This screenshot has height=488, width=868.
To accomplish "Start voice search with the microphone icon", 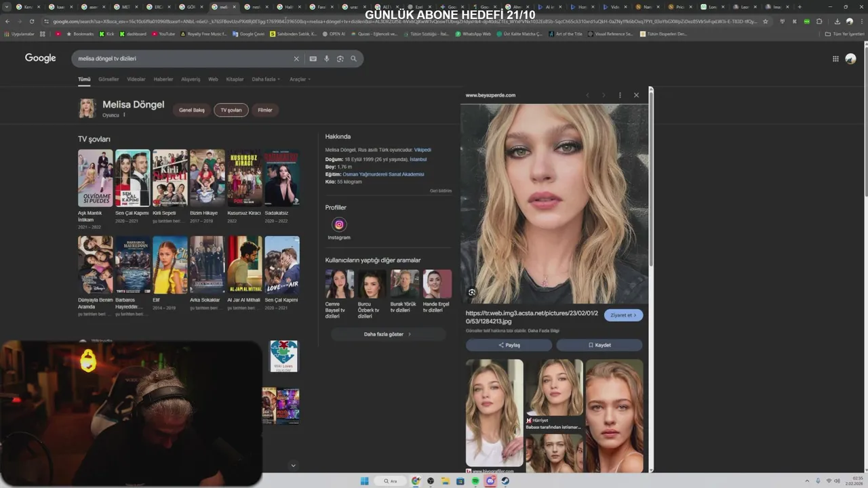I will click(x=326, y=59).
